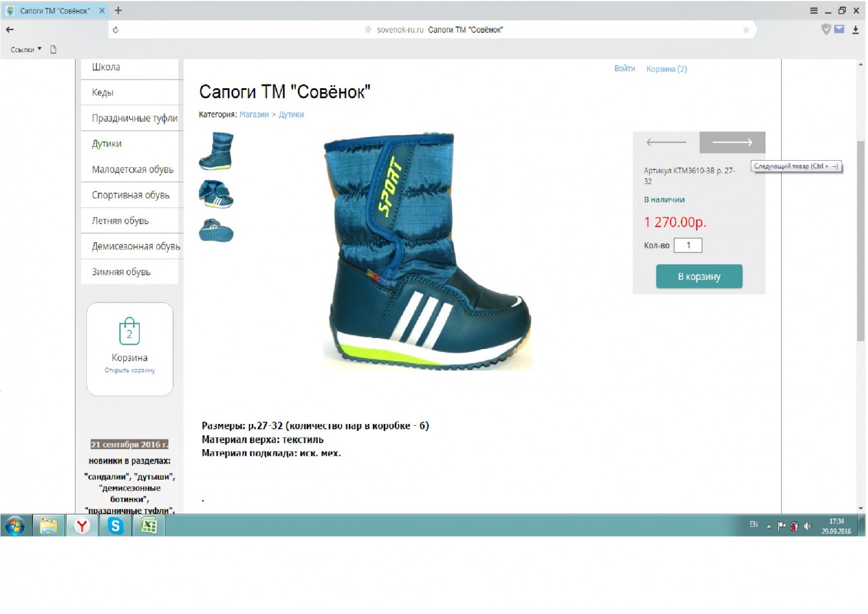Click the Материал верха: текстиль line

[263, 440]
